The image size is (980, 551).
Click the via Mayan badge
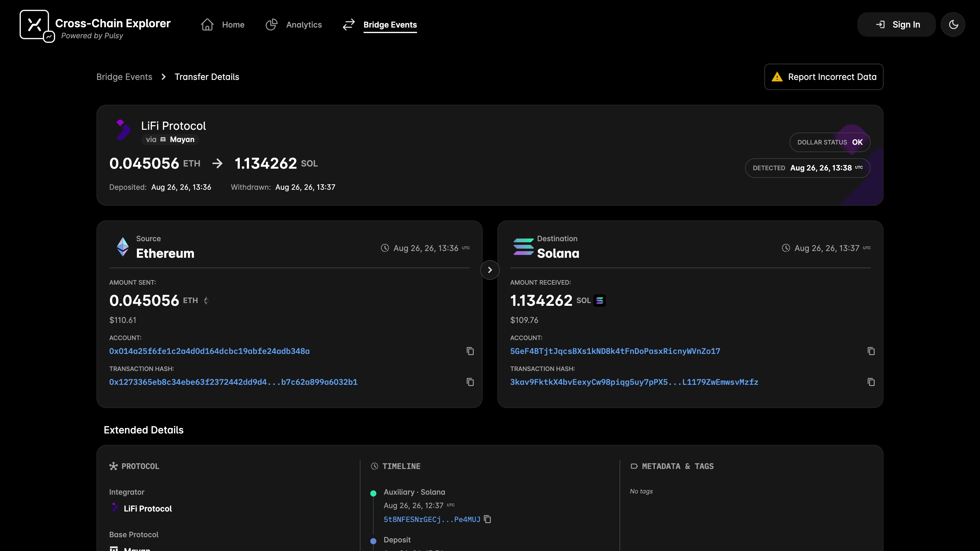tap(170, 140)
